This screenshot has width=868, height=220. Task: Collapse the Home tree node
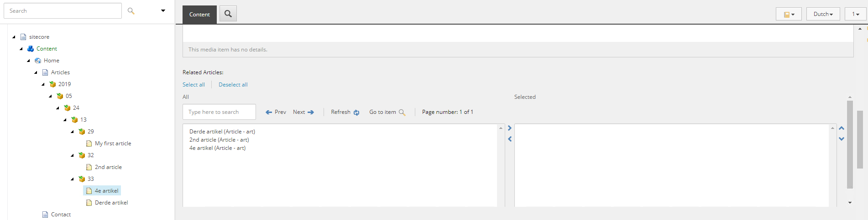coord(28,61)
